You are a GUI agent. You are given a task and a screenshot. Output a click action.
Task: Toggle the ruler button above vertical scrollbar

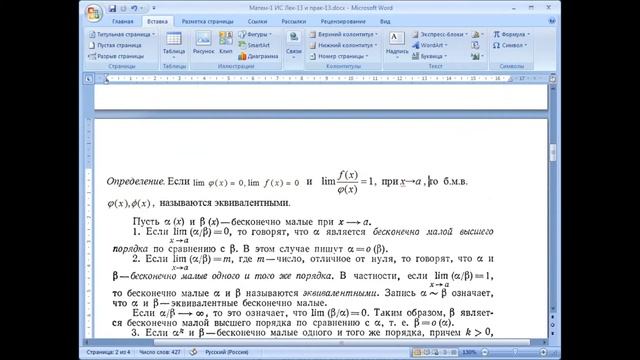click(x=552, y=79)
